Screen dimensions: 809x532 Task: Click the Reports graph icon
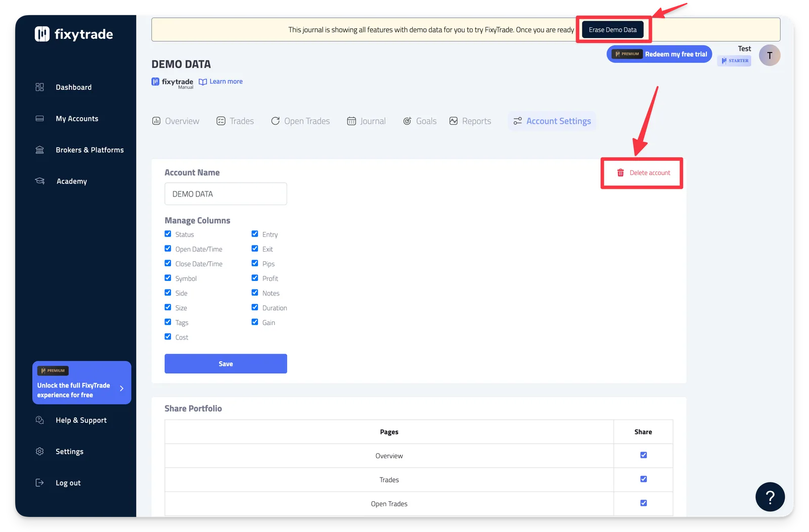point(454,121)
